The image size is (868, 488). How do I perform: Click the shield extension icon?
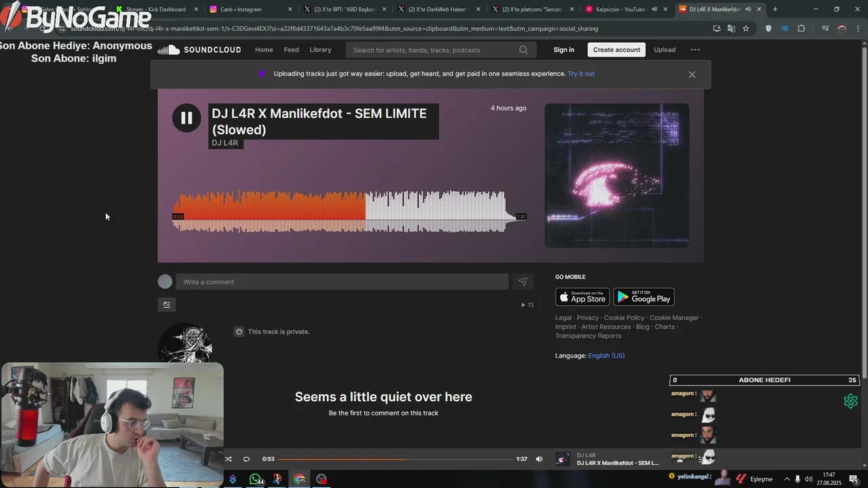768,28
